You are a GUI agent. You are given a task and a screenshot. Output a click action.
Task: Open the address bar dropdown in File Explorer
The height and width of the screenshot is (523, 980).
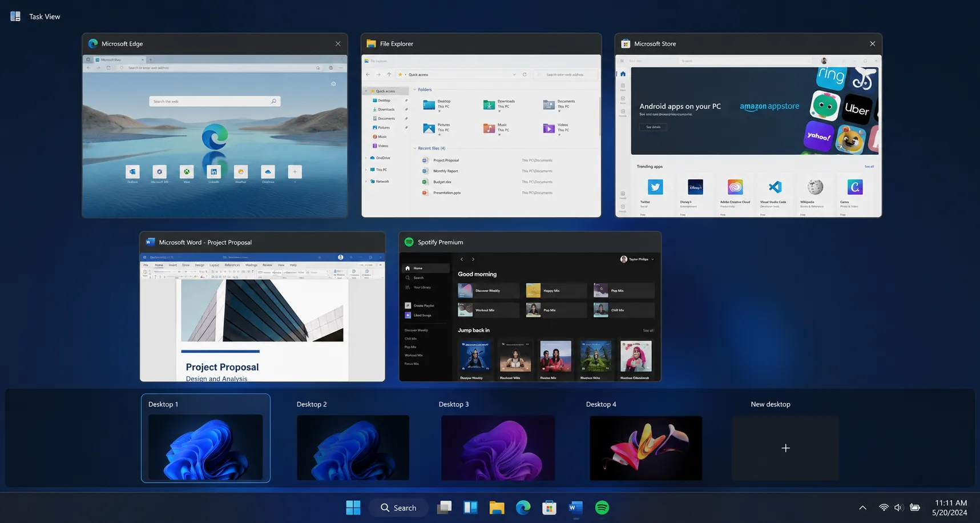(x=514, y=74)
